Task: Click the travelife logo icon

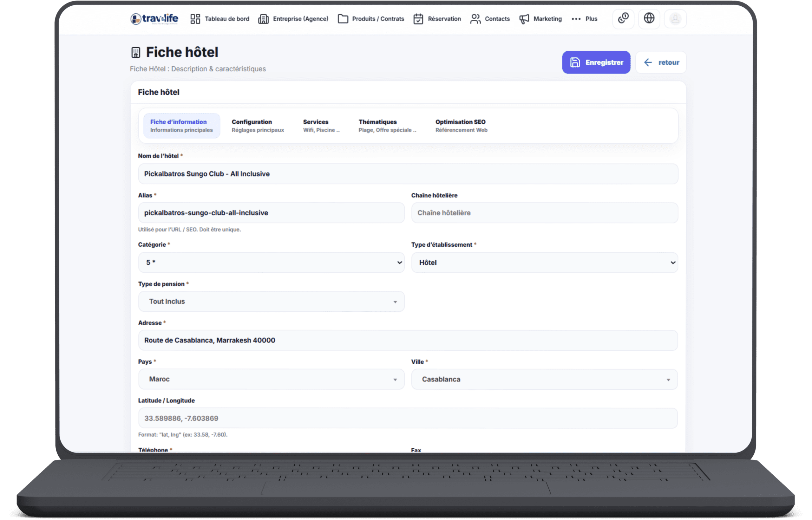Action: point(136,19)
